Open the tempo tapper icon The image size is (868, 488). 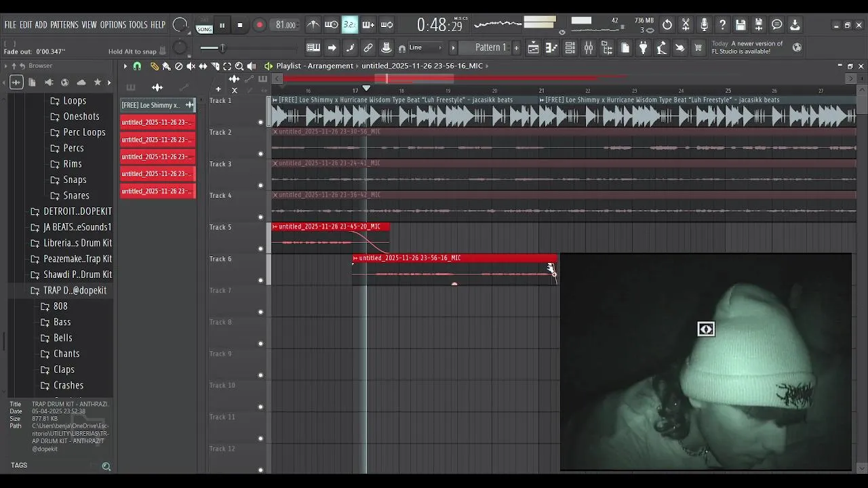[662, 47]
